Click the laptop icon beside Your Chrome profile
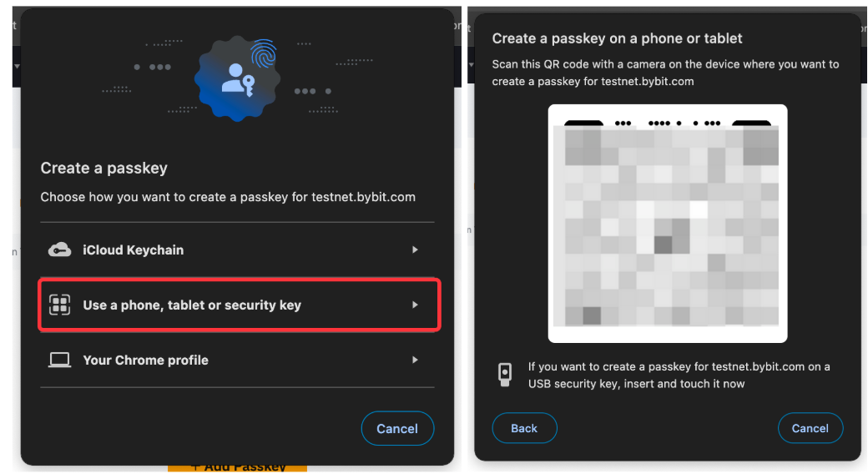Image resolution: width=868 pixels, height=474 pixels. pos(59,361)
